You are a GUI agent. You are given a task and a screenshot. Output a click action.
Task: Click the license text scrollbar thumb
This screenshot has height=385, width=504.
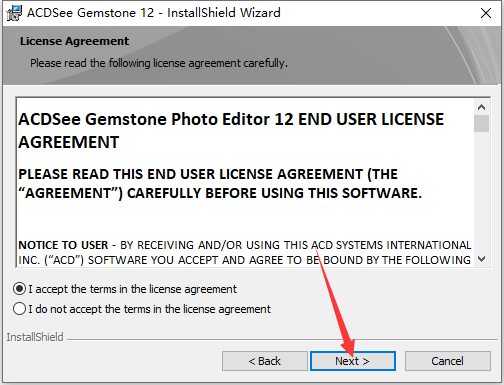point(481,123)
